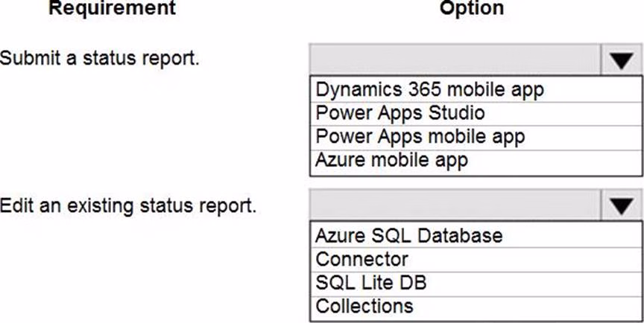Click the empty selection box beside Submit a status report
Screen dimensions: 644x323
pos(455,60)
